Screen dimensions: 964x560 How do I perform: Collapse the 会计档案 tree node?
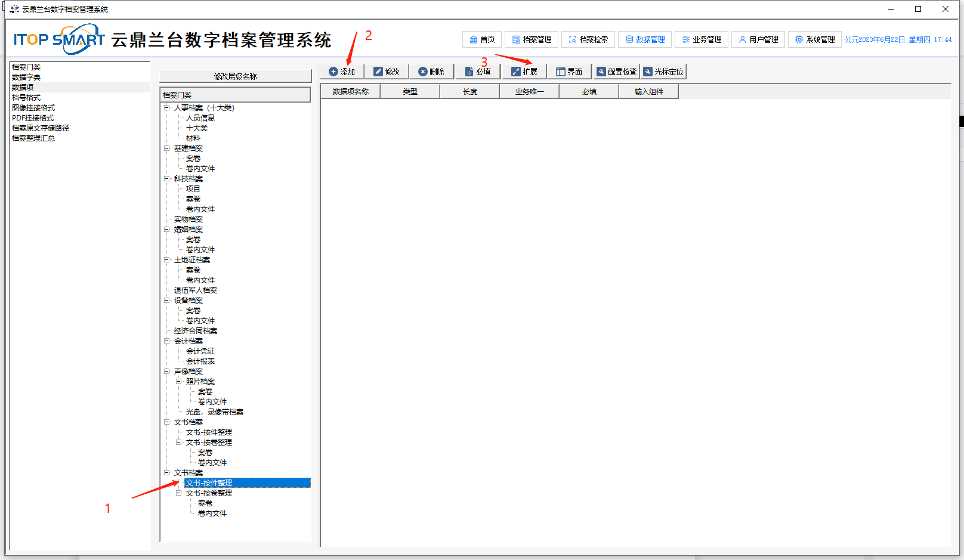[167, 341]
